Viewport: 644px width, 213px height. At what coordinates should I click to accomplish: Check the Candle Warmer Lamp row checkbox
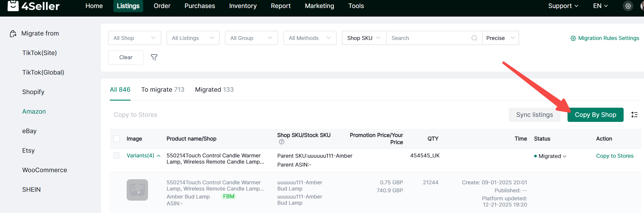(117, 156)
